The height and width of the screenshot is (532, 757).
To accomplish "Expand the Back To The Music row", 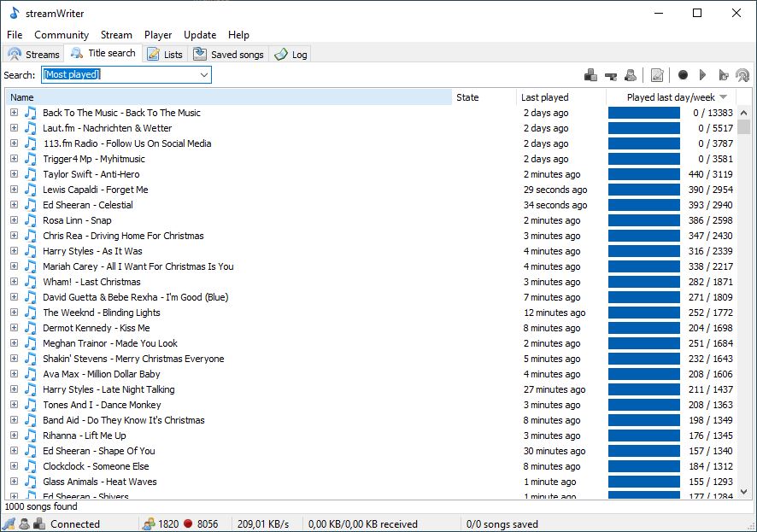I will coord(14,113).
